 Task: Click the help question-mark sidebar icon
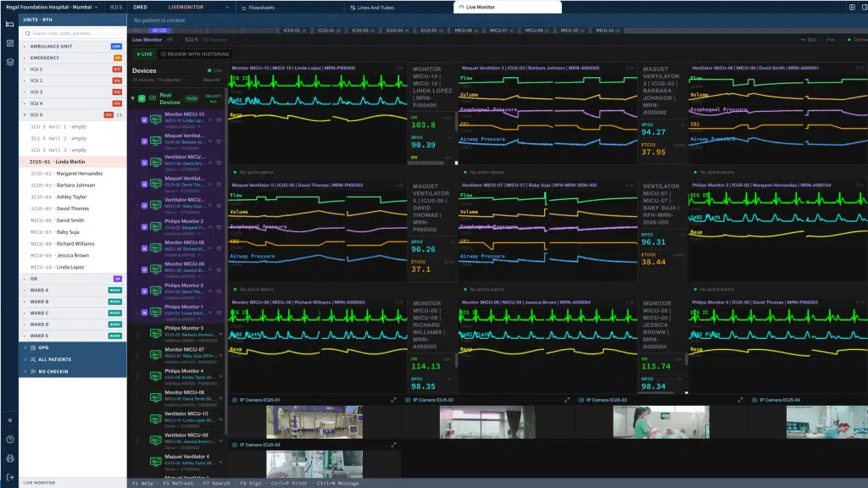9,440
